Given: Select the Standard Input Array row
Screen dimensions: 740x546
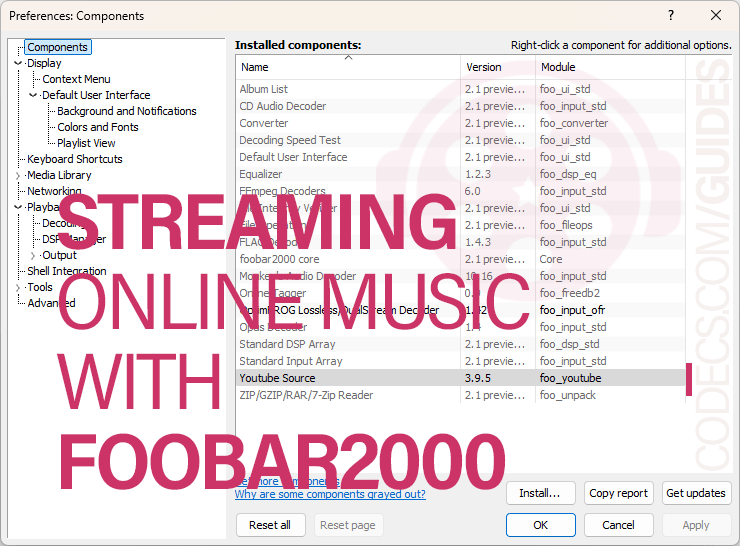Looking at the screenshot, I should pos(461,361).
